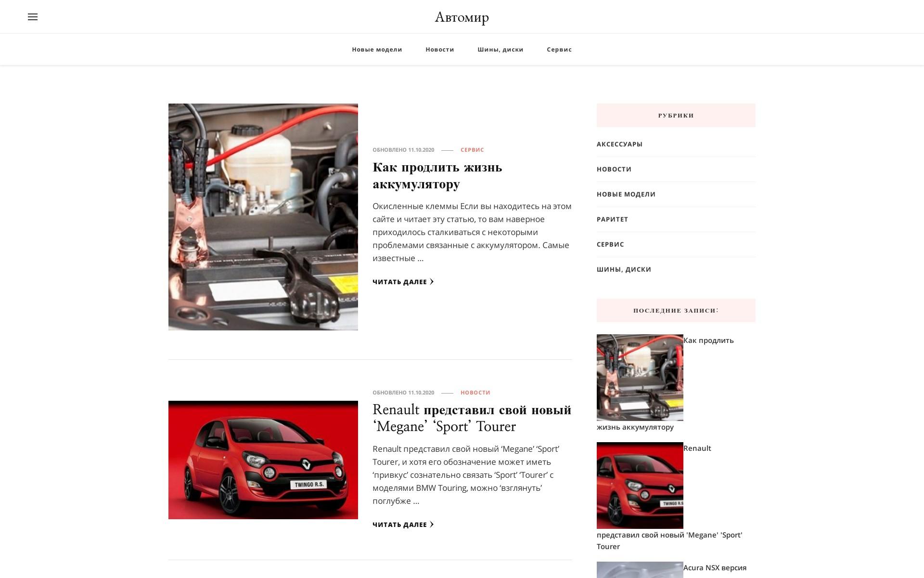Click the chevron arrow after battery Читать далее
This screenshot has width=924, height=578.
click(x=432, y=282)
